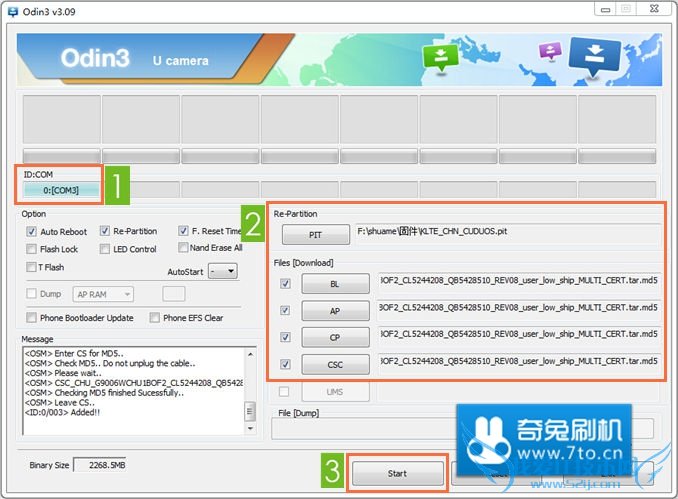Click the PIT button
This screenshot has height=499, width=678.
click(316, 235)
